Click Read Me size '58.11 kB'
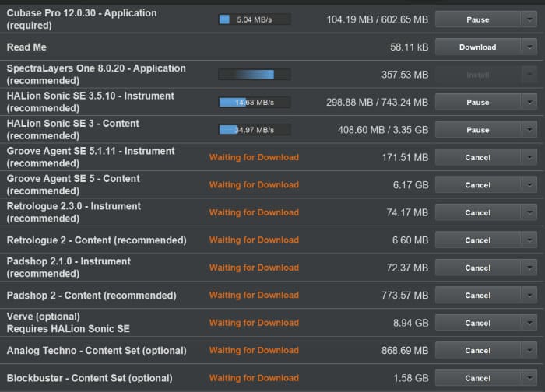 409,47
